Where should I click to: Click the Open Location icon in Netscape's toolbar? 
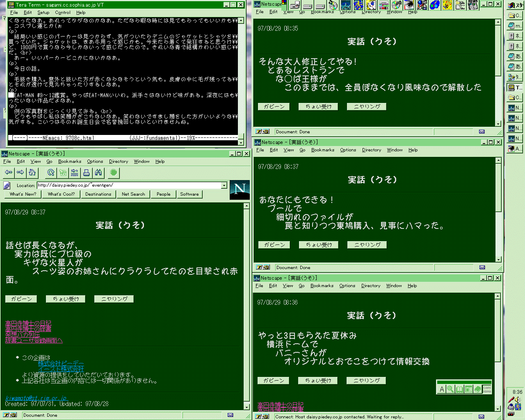pos(75,173)
